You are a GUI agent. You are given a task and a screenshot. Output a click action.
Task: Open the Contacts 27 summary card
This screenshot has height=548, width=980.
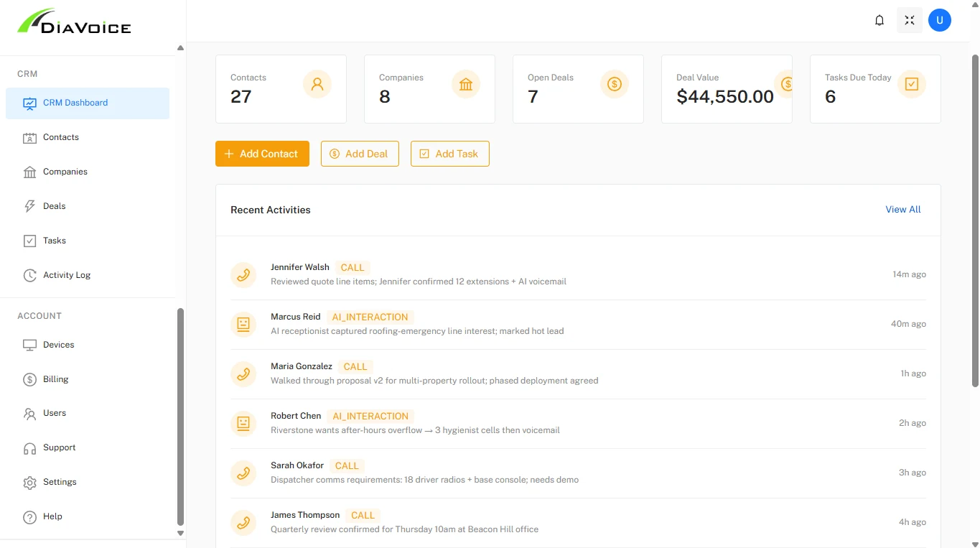tap(281, 89)
